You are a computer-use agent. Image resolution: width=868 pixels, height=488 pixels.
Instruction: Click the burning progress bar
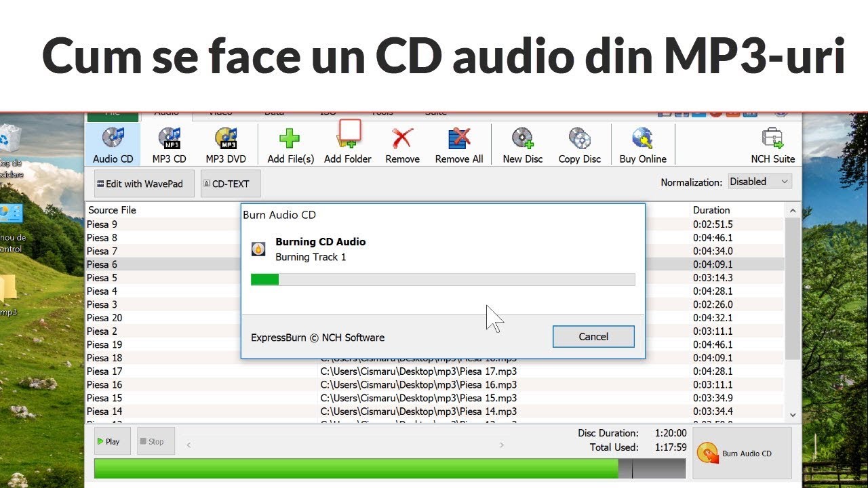click(443, 279)
